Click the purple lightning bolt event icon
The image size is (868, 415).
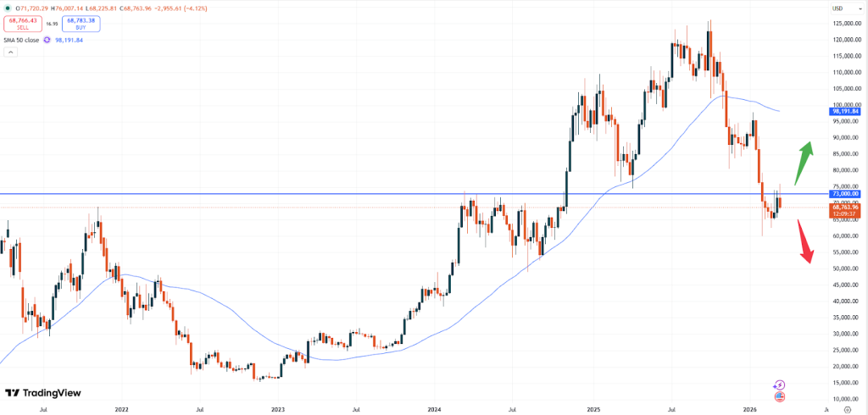click(x=779, y=385)
